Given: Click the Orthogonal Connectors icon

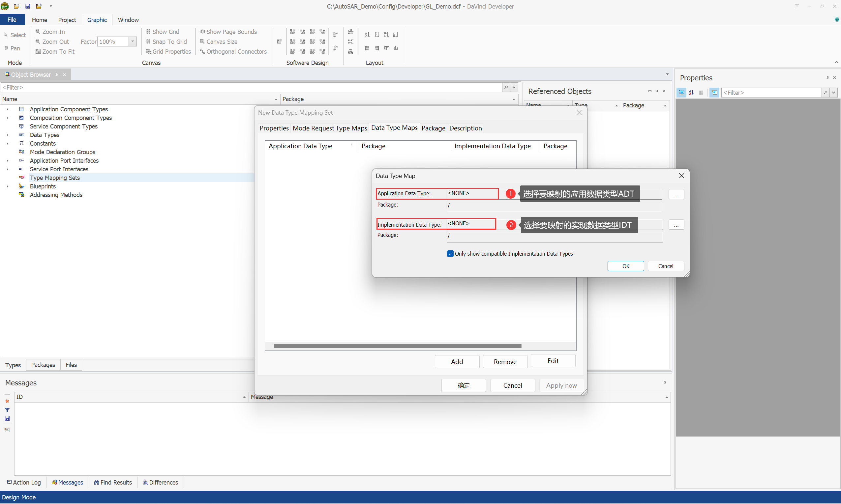Looking at the screenshot, I should [202, 51].
